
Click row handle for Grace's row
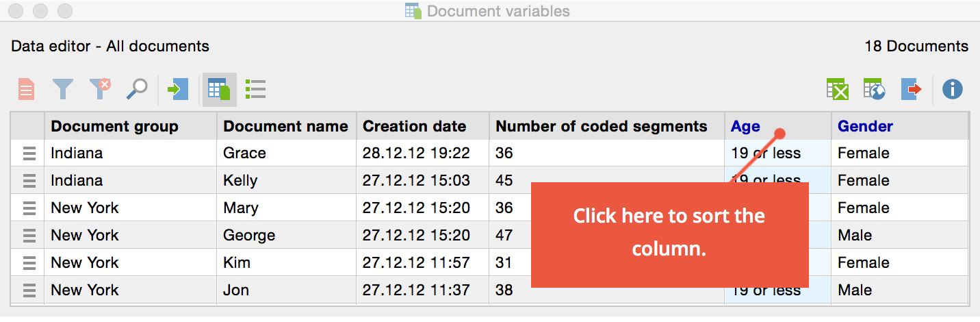[29, 153]
